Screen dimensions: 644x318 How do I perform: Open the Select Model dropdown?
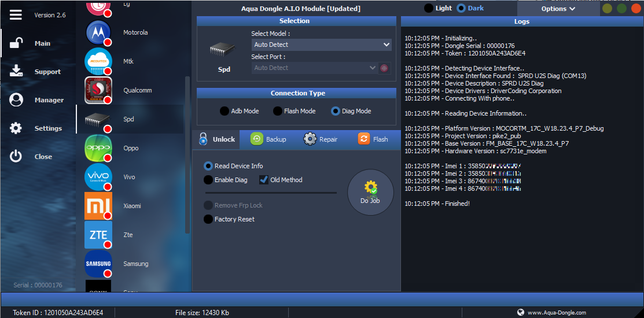coord(321,45)
